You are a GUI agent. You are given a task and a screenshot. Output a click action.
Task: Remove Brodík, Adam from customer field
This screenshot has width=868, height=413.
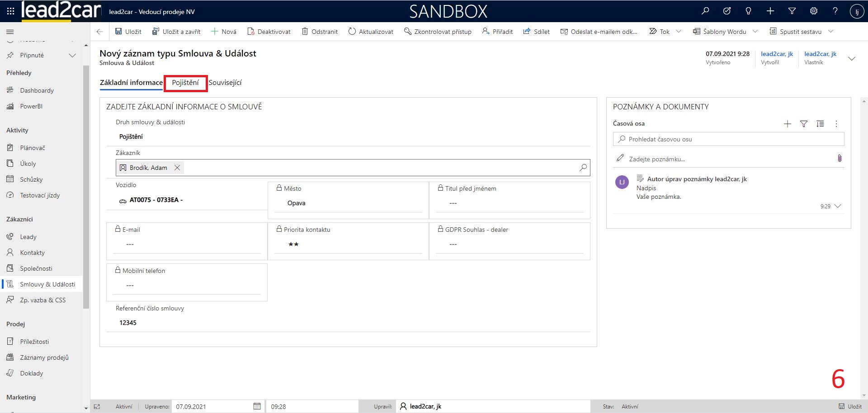coord(177,168)
